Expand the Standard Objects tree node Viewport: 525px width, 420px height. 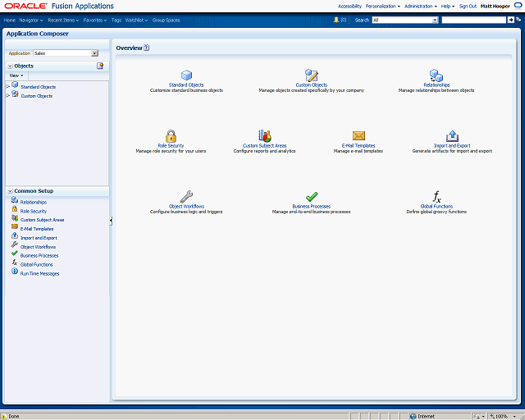[x=8, y=87]
